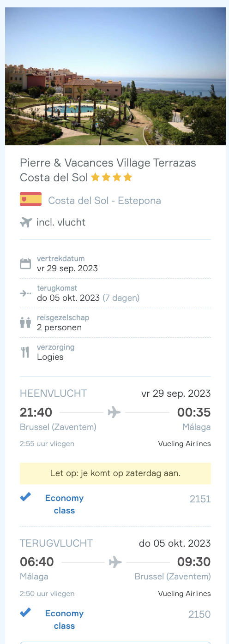The width and height of the screenshot is (229, 644).
Task: Click the return arrow icon by terugkomst
Action: click(x=25, y=293)
